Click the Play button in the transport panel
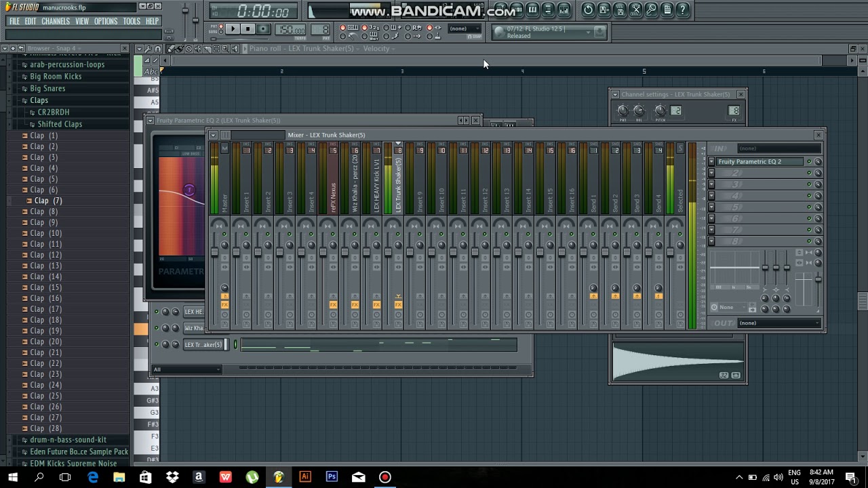 (232, 29)
